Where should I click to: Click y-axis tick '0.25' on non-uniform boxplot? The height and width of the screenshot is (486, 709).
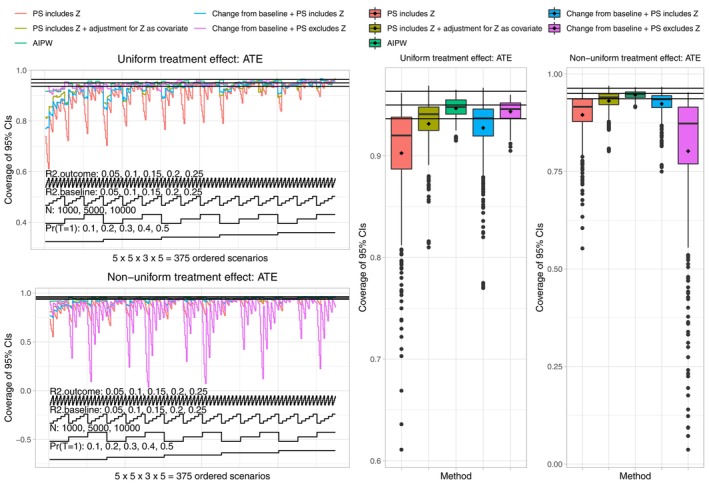coord(554,367)
